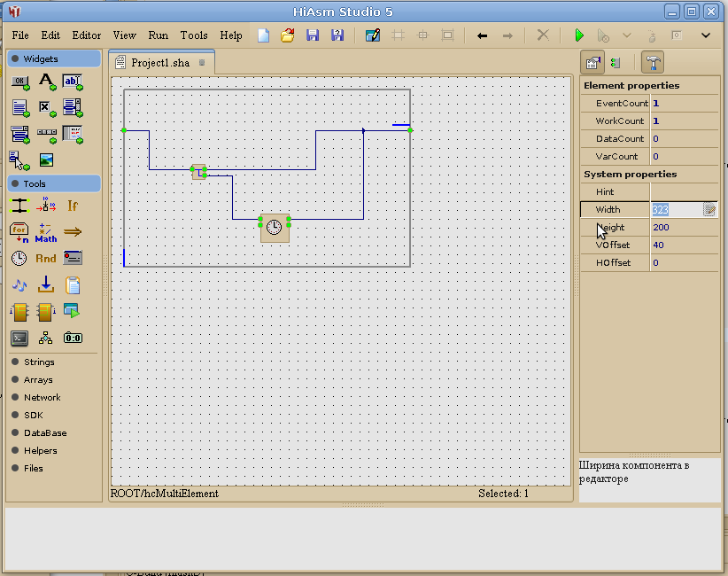The width and height of the screenshot is (728, 576).
Task: Click the For loop element icon
Action: coord(19,232)
